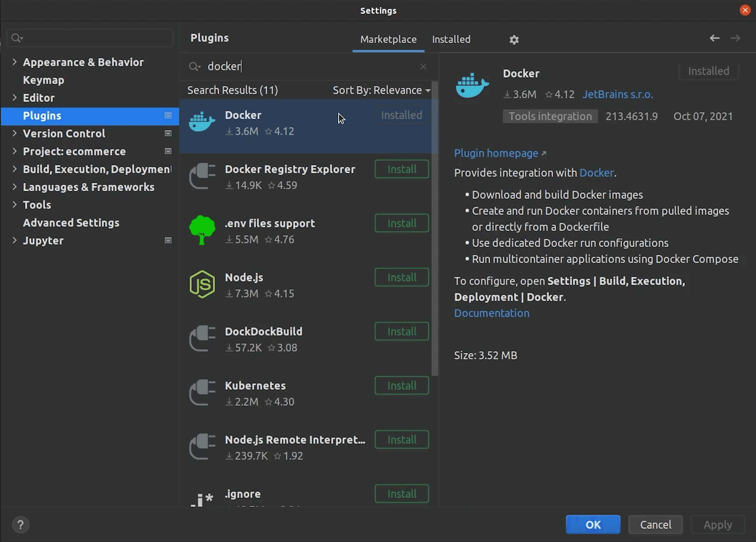Image resolution: width=756 pixels, height=542 pixels.
Task: Install the Docker Registry Explorer plugin
Action: [401, 169]
